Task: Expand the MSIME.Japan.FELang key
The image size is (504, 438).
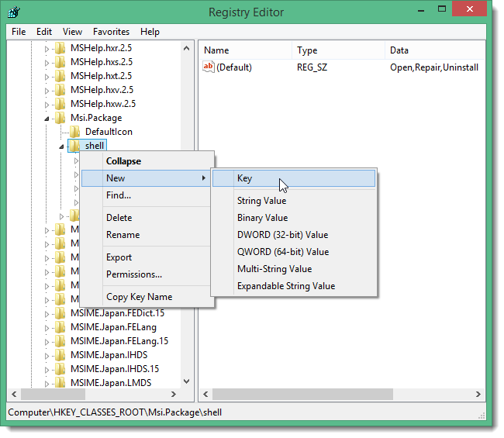Action: tap(47, 328)
